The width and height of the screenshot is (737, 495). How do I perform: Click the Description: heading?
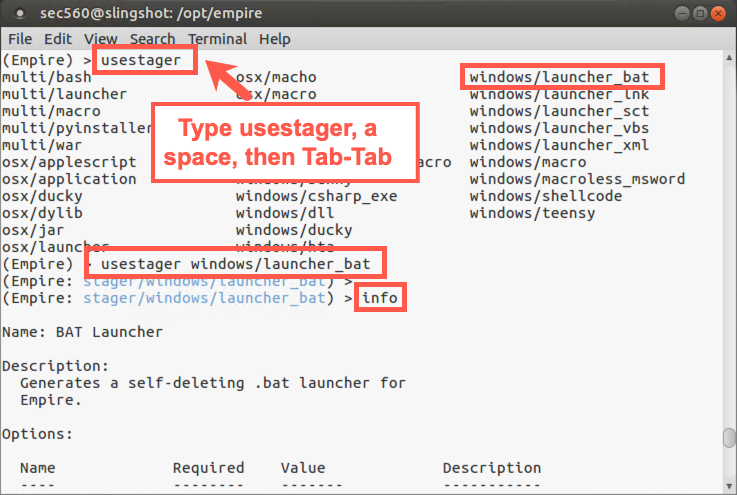tap(55, 366)
